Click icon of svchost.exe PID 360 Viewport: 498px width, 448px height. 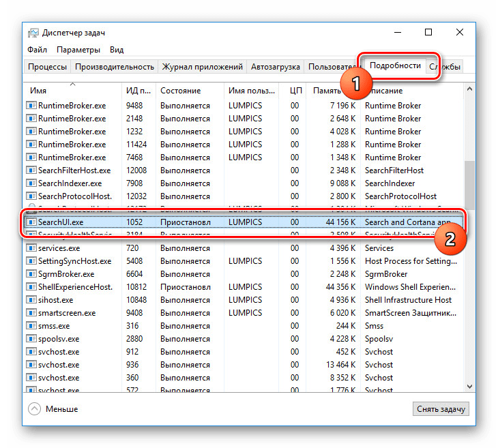(x=31, y=378)
